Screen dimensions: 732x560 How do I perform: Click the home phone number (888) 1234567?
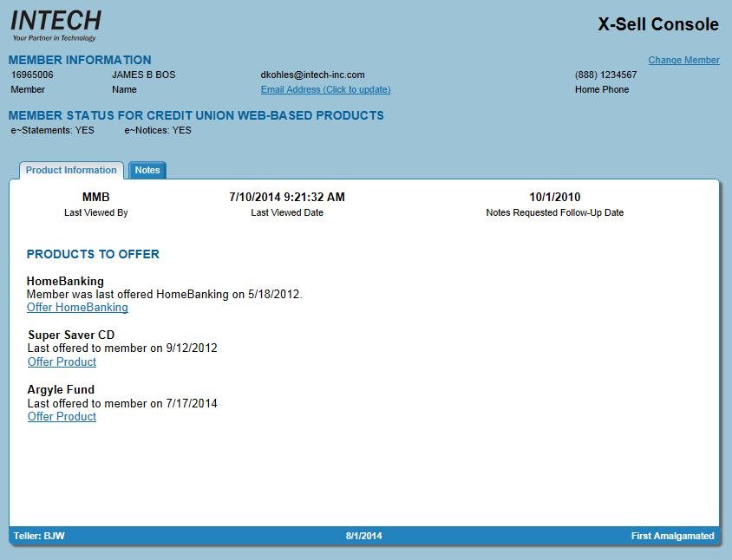605,75
